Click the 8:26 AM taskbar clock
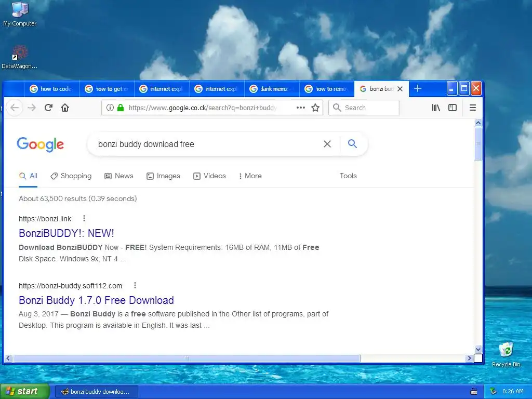The width and height of the screenshot is (532, 399). (513, 392)
